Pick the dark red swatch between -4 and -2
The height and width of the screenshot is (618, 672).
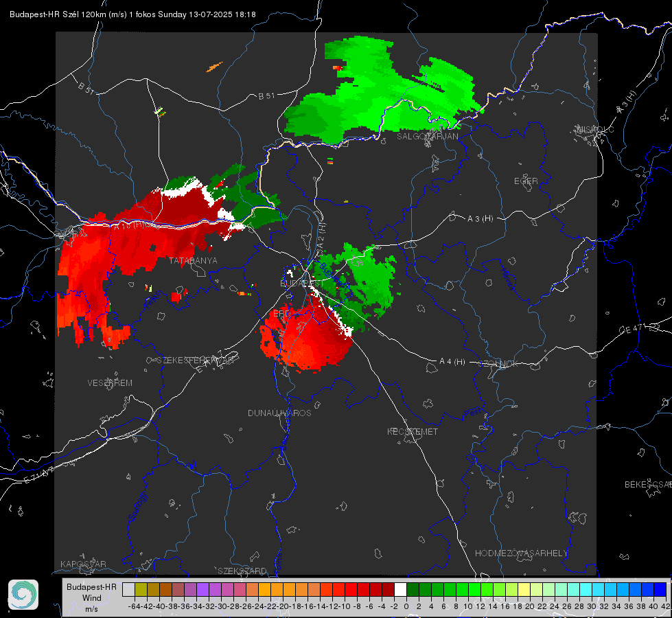(388, 589)
